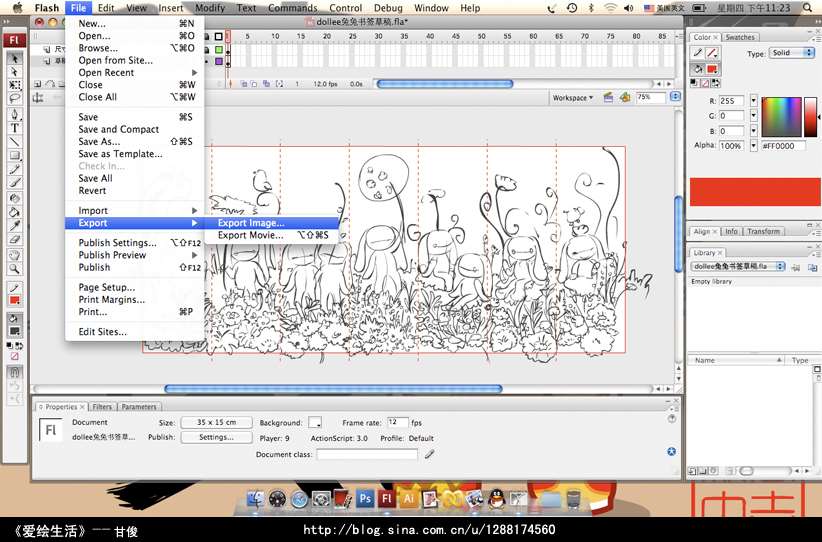
Task: Toggle Snap to Objects magnet option
Action: tap(15, 373)
